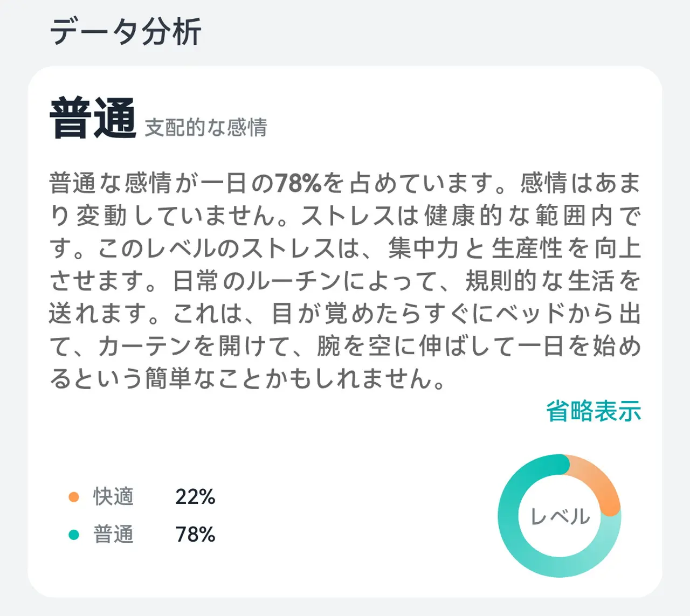Screen dimensions: 690x616
Task: Click the データ分析 page heading
Action: [126, 31]
